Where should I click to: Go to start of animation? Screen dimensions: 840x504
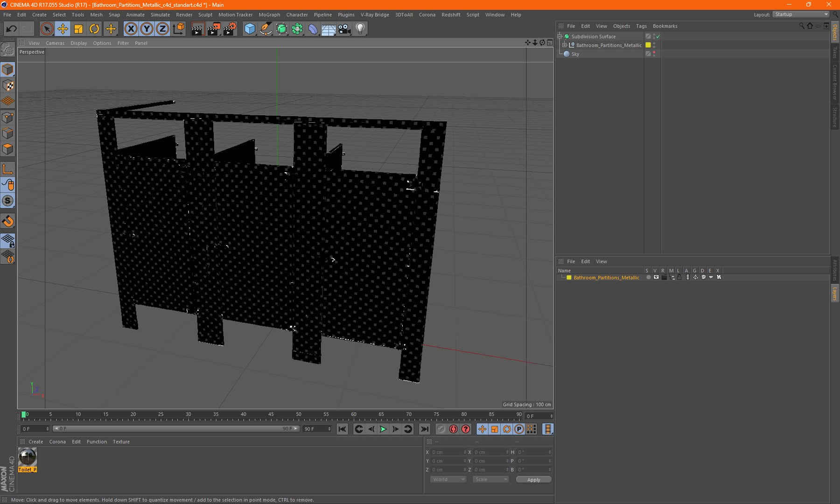click(x=342, y=429)
